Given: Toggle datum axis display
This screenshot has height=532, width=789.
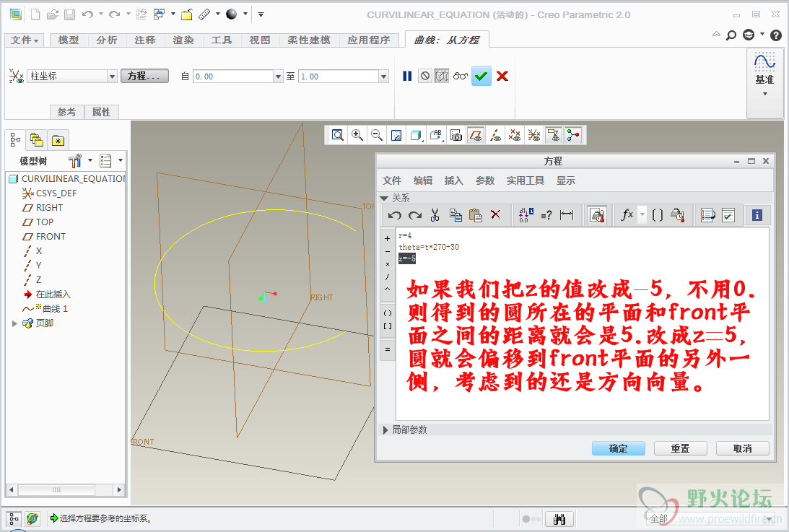Looking at the screenshot, I should (495, 135).
